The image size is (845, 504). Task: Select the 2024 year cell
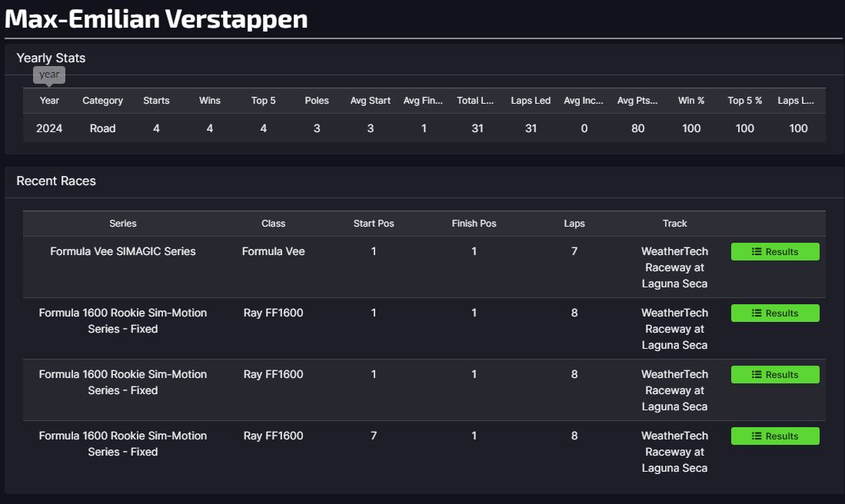click(x=49, y=128)
